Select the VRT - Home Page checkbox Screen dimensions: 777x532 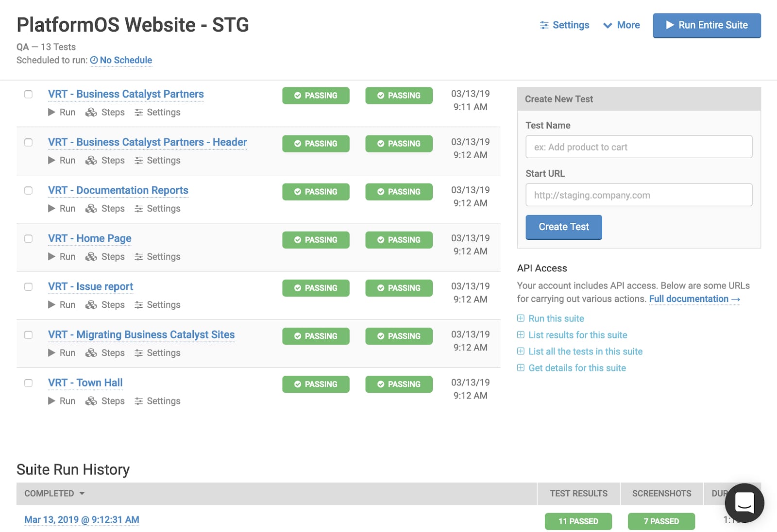tap(29, 239)
